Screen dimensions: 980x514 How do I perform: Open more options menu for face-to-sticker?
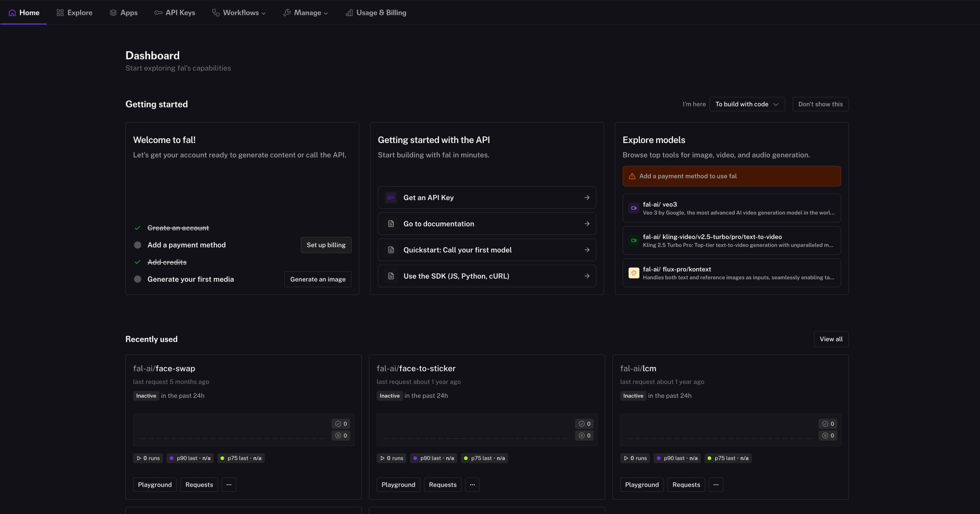pyautogui.click(x=472, y=485)
